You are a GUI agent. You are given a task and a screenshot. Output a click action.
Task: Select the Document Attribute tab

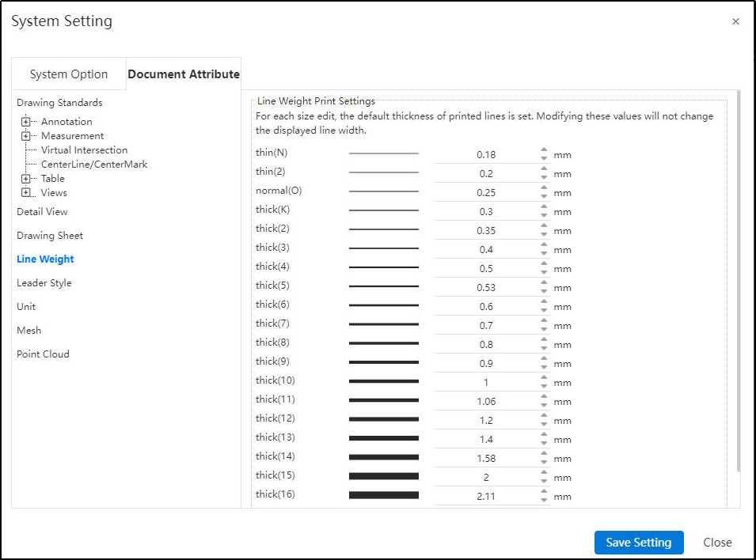point(184,74)
